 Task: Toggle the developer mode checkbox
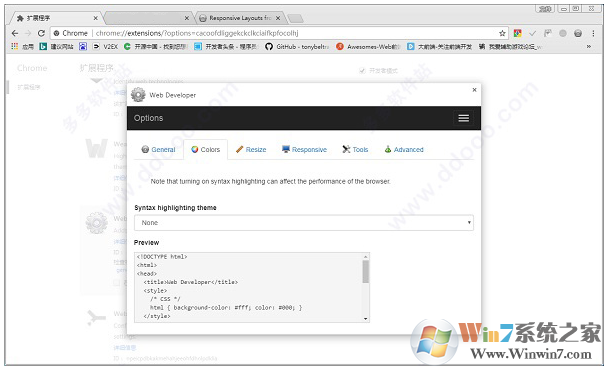click(x=362, y=70)
